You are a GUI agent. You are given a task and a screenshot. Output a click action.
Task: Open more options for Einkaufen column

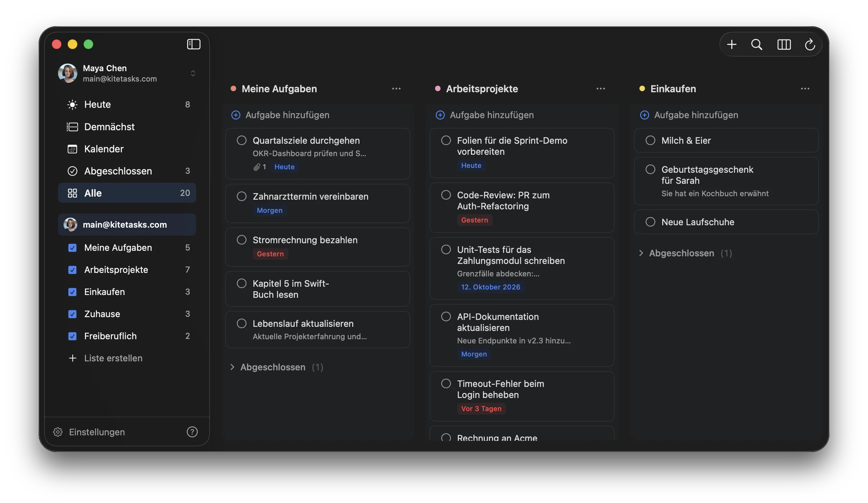805,89
